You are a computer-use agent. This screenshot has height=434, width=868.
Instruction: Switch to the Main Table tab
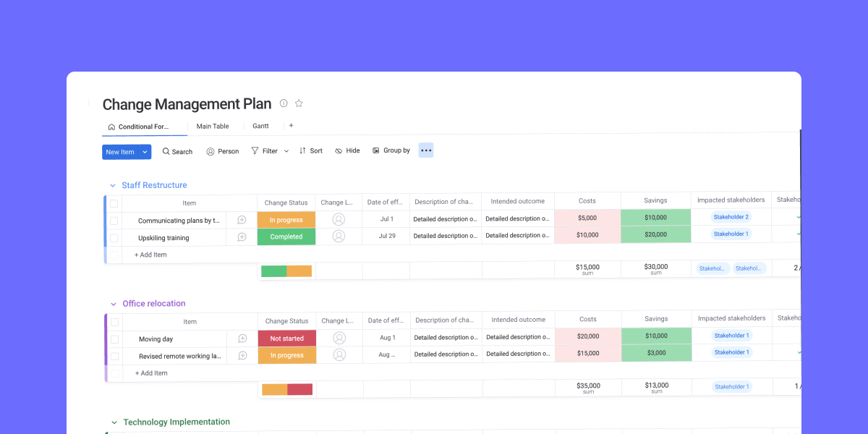click(212, 125)
